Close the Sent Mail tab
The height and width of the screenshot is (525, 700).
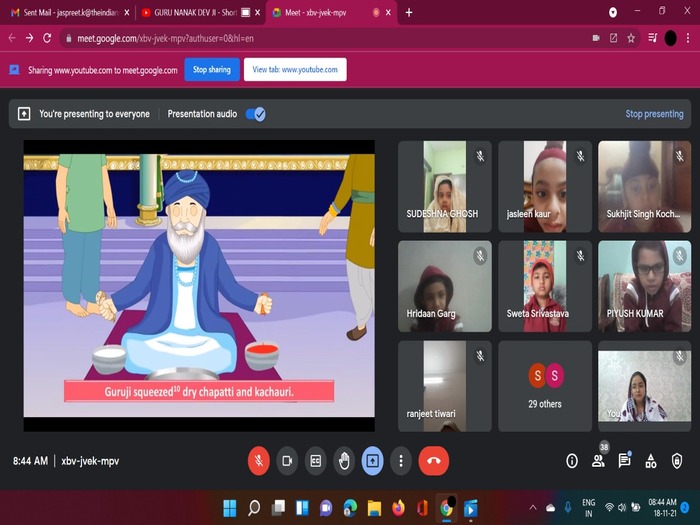click(x=127, y=12)
